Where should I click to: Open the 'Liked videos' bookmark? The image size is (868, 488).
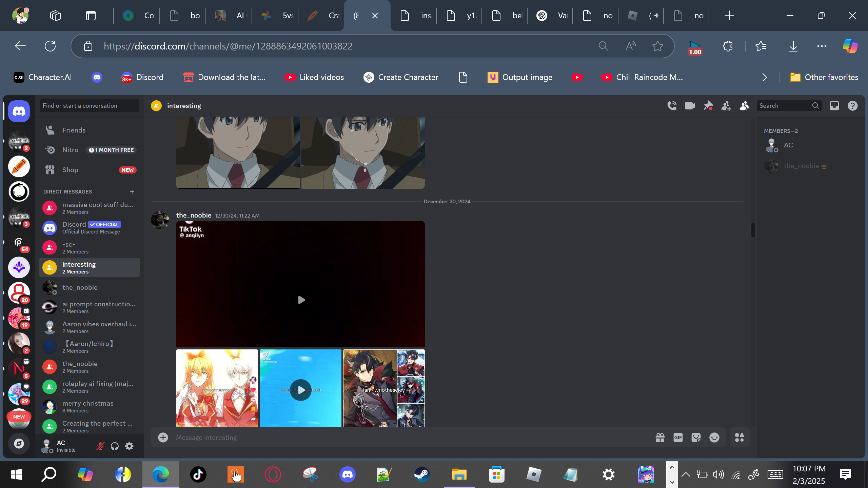(x=314, y=77)
